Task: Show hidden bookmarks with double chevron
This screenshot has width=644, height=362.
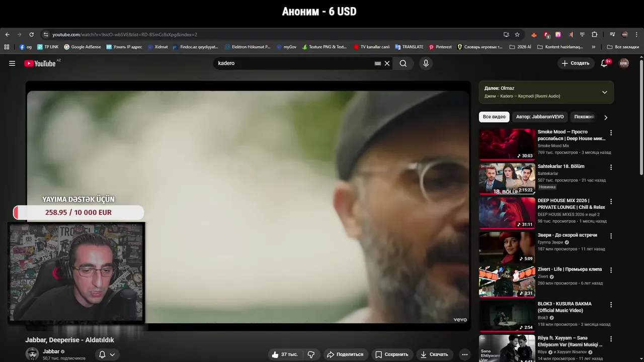Action: pyautogui.click(x=594, y=47)
